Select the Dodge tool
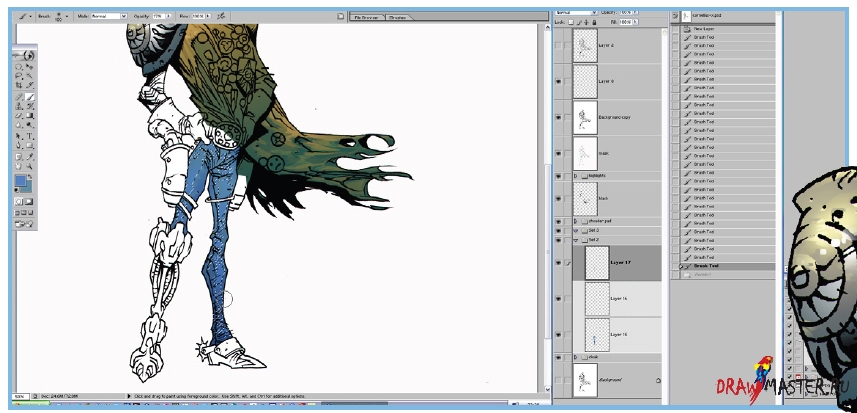 click(30, 125)
